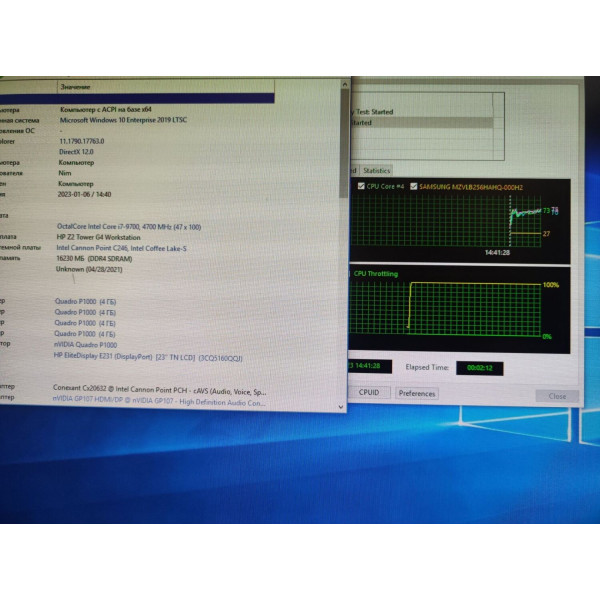Open the nVIDIA GP107 HDMI/DP audio link
The image size is (600, 600).
[159, 401]
